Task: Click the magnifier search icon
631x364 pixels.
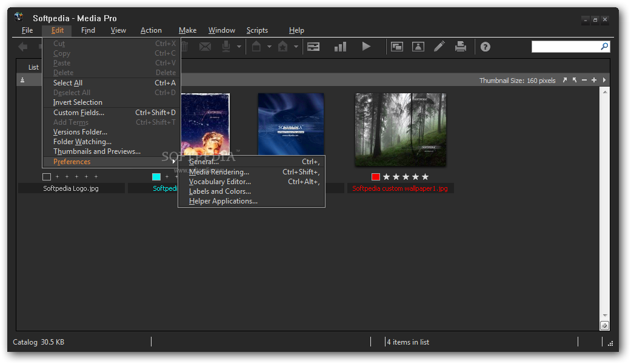Action: [x=604, y=47]
